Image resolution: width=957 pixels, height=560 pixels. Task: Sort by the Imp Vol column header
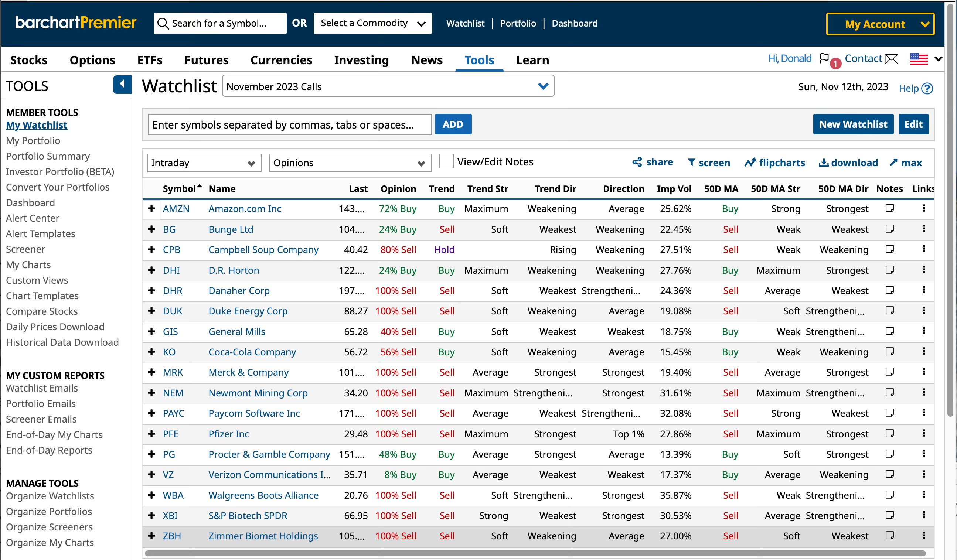[674, 189]
